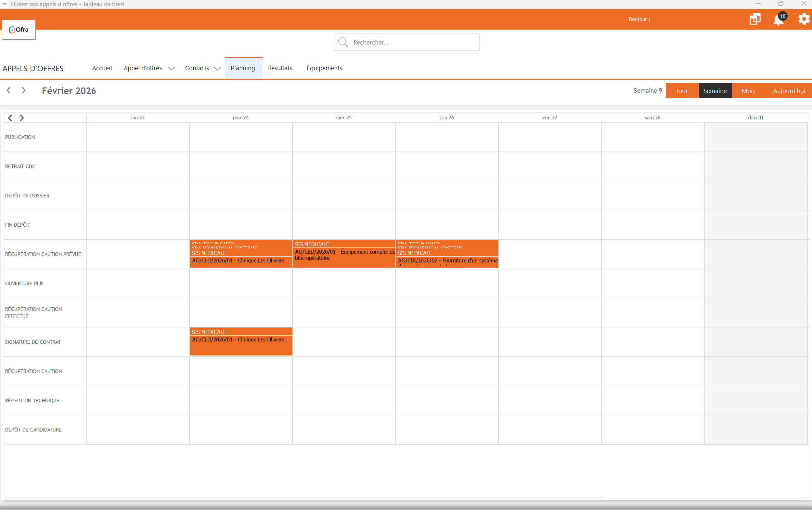Viewport: 812px width, 519px height.
Task: Go to previous month using top arrow
Action: pyautogui.click(x=9, y=90)
